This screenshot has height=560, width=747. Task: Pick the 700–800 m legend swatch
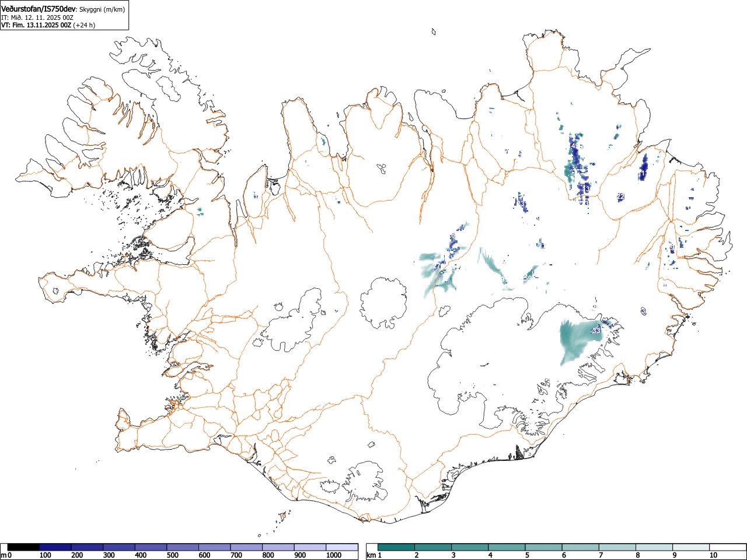pyautogui.click(x=246, y=547)
